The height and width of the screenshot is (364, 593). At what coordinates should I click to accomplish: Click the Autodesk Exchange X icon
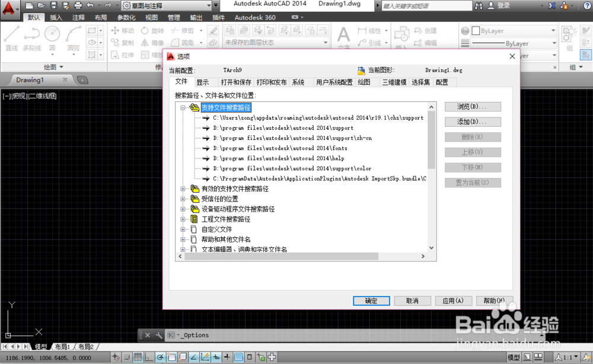551,6
